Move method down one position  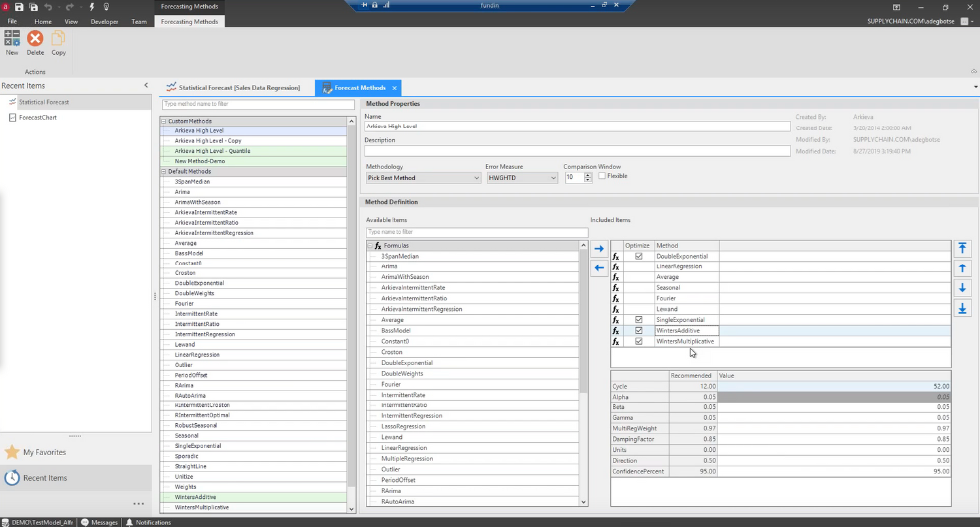962,288
